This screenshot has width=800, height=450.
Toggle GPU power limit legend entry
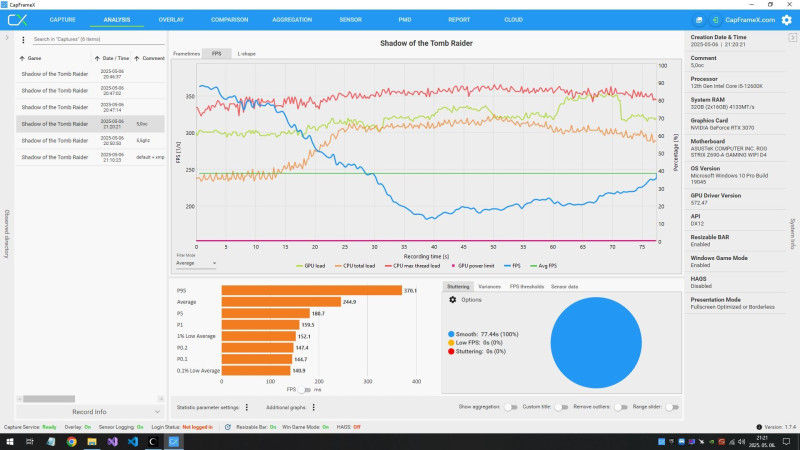click(x=472, y=266)
